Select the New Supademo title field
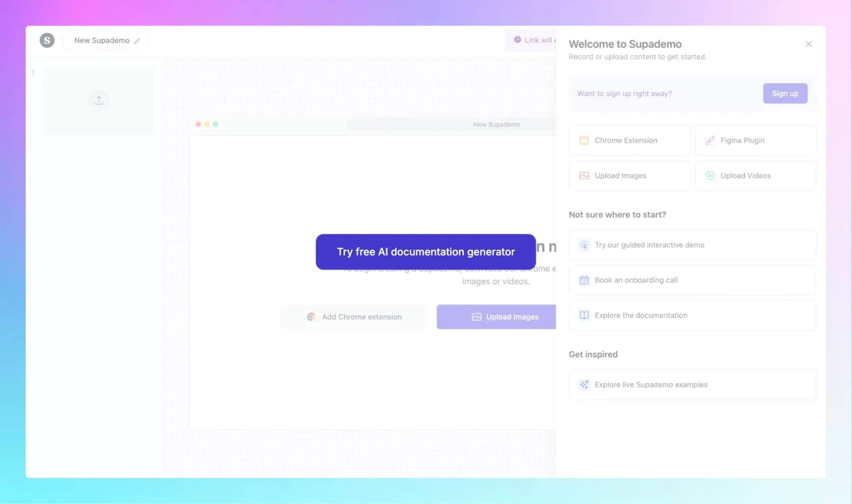The width and height of the screenshot is (852, 504). click(102, 40)
